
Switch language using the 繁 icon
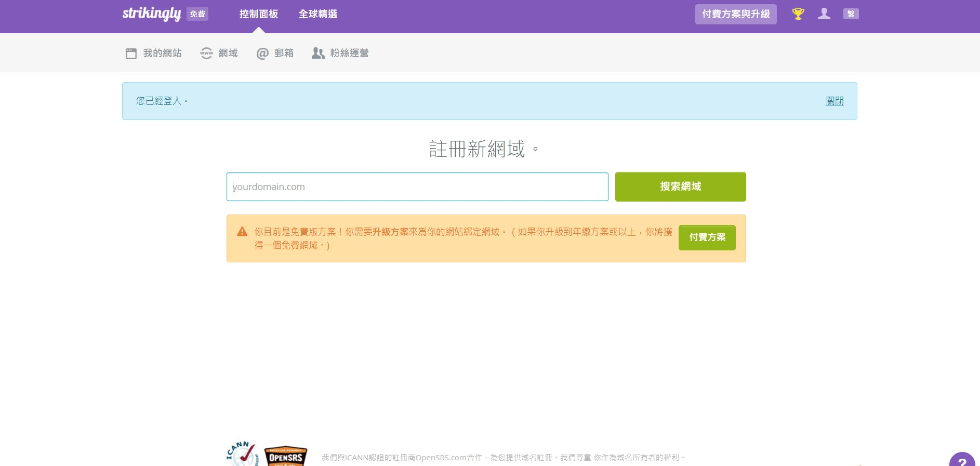(851, 14)
